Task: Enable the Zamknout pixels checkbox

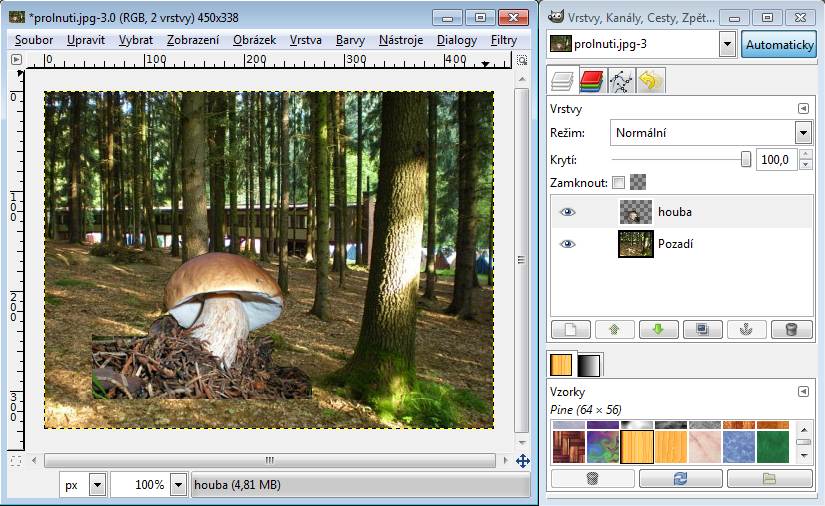Action: pyautogui.click(x=618, y=183)
